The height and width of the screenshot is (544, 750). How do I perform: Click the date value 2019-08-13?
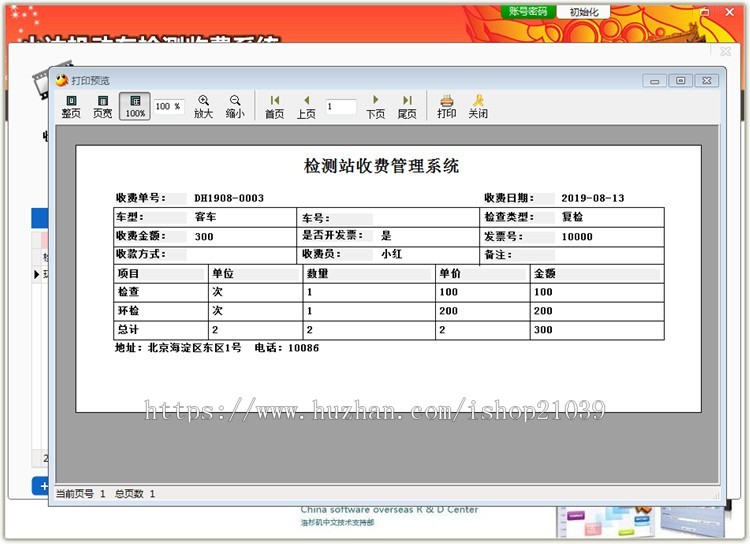point(593,198)
